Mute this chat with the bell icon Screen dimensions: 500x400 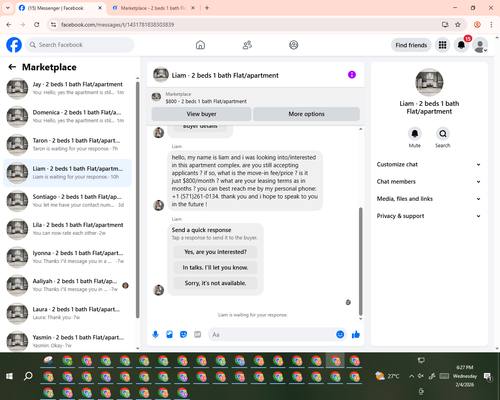pyautogui.click(x=415, y=134)
